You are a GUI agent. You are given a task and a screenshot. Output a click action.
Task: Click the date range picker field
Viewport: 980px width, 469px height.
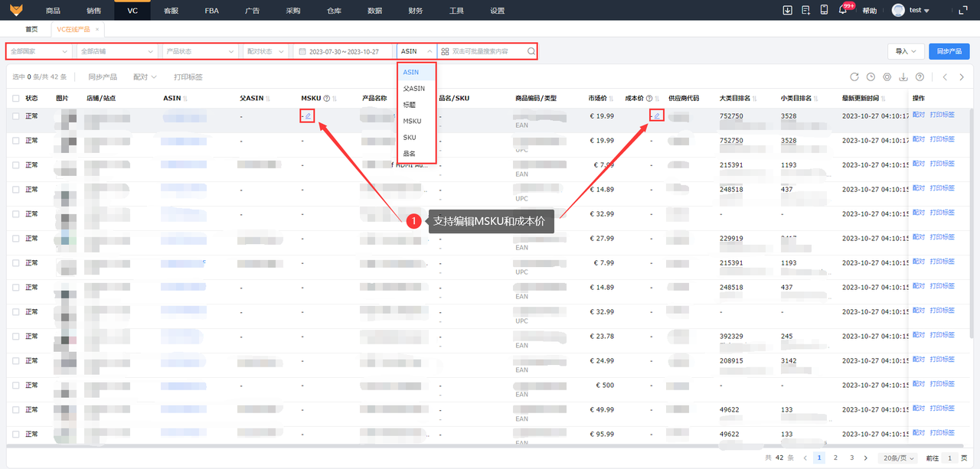(x=344, y=51)
